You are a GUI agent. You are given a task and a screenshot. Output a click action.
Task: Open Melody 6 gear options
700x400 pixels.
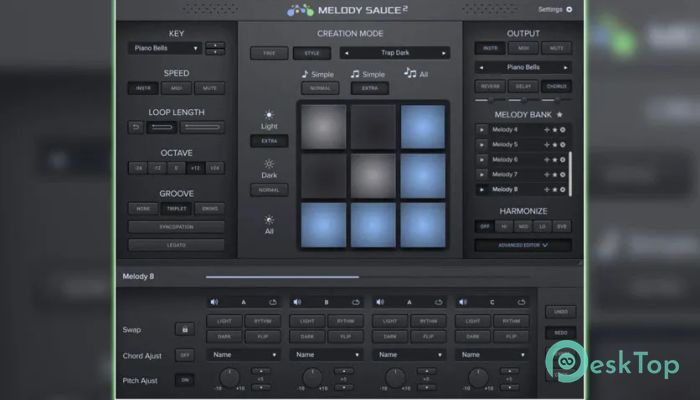click(562, 160)
